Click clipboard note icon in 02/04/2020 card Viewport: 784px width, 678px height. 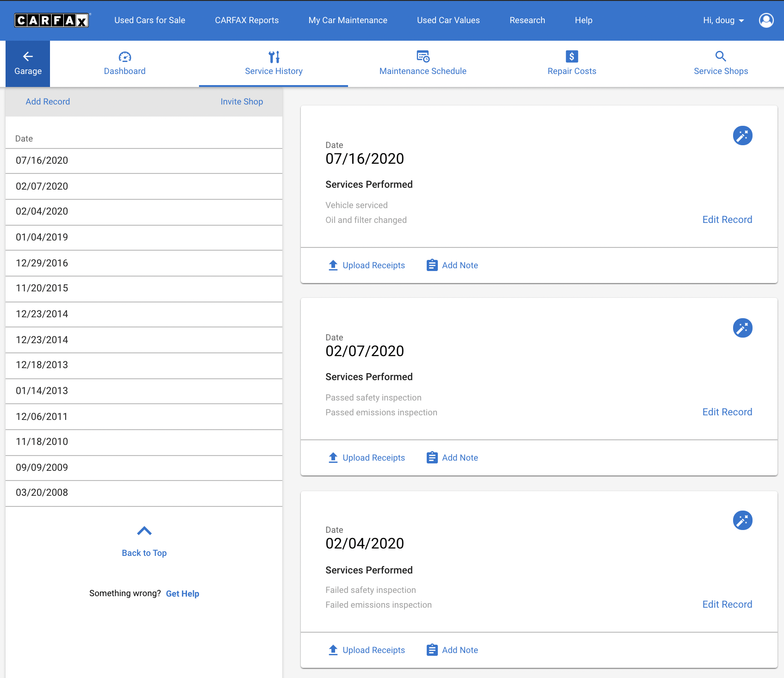click(432, 650)
